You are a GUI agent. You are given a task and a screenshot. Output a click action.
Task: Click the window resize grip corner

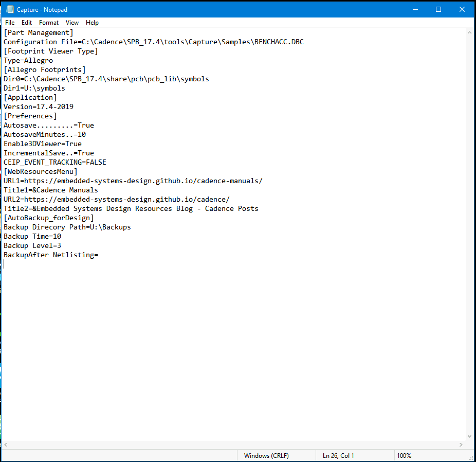(x=471, y=458)
